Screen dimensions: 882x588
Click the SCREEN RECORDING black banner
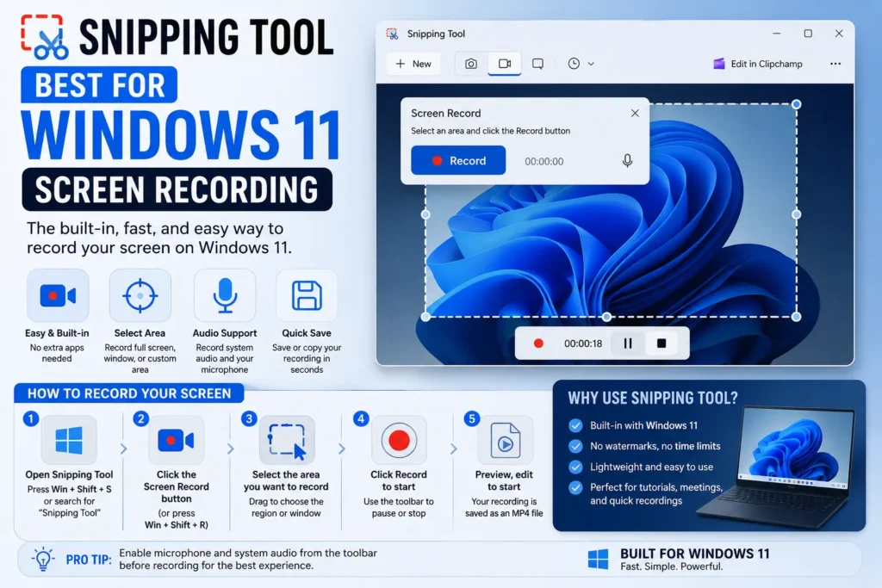(177, 189)
